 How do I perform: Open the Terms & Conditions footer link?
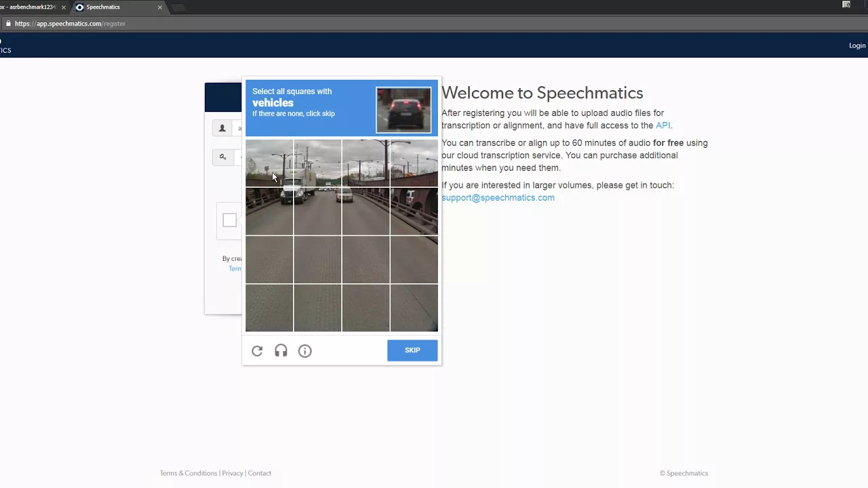coord(189,473)
